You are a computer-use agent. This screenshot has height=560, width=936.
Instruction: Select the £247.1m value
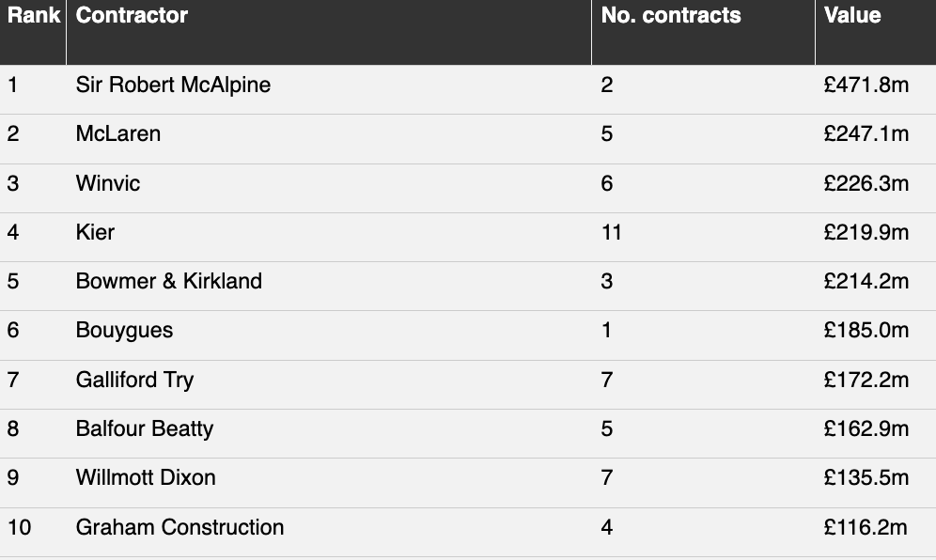coord(866,134)
